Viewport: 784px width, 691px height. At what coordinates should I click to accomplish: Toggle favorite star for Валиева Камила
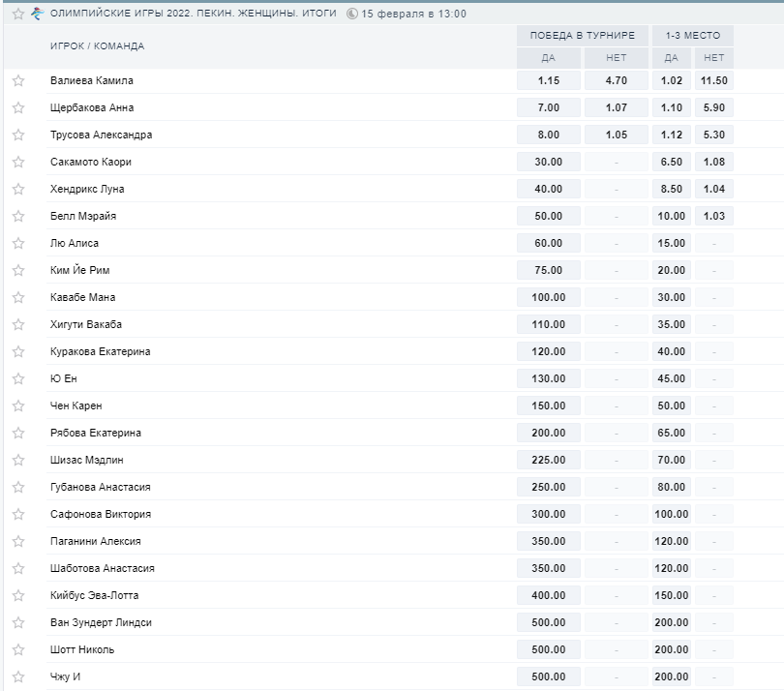point(17,81)
